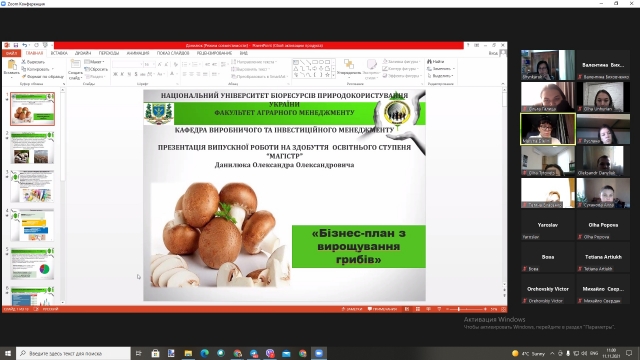Click the Reading view icon in status bar
Screen dimensions: 640x360
[428, 309]
